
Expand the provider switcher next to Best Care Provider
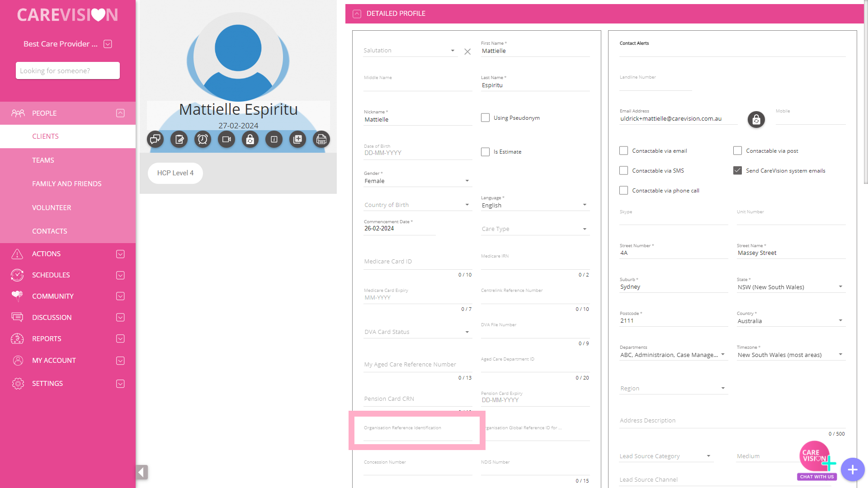108,44
